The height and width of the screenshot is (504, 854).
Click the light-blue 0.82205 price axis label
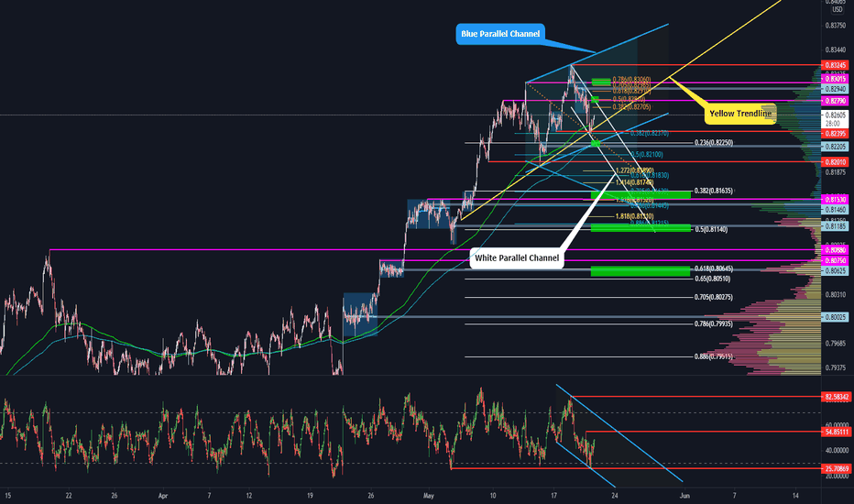pos(835,146)
